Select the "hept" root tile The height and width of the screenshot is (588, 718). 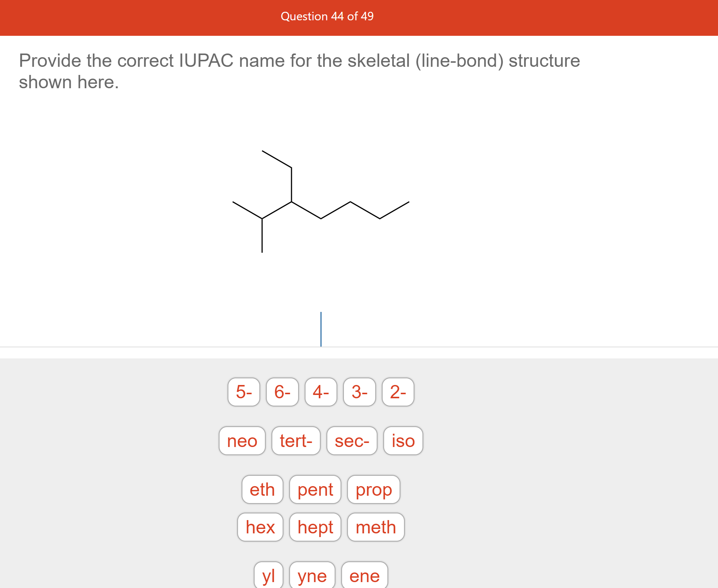tap(315, 527)
